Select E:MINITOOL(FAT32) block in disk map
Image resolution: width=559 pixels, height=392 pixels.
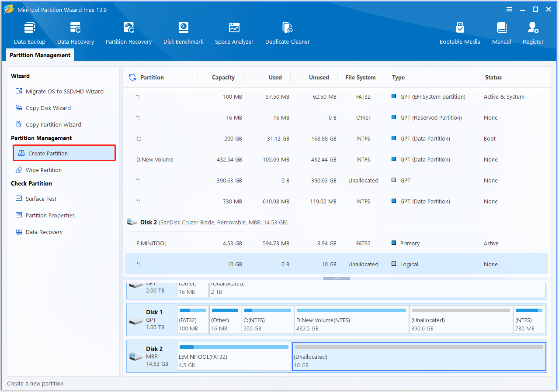click(x=234, y=356)
